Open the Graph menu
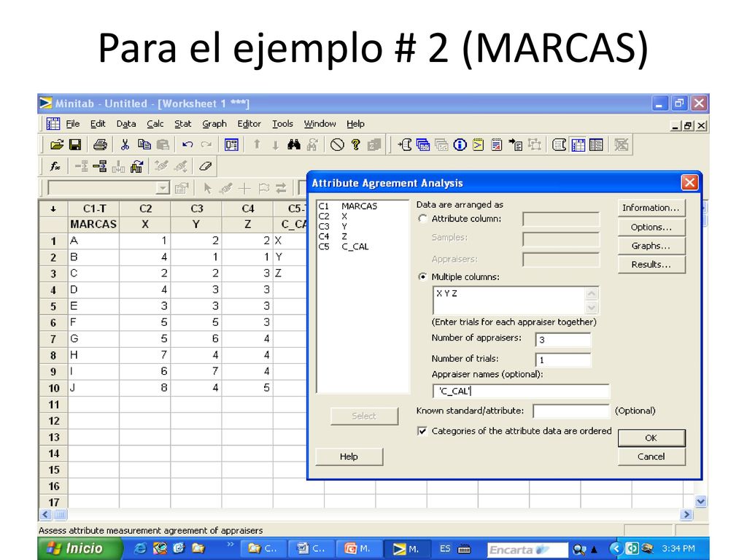The image size is (747, 560). pyautogui.click(x=214, y=124)
